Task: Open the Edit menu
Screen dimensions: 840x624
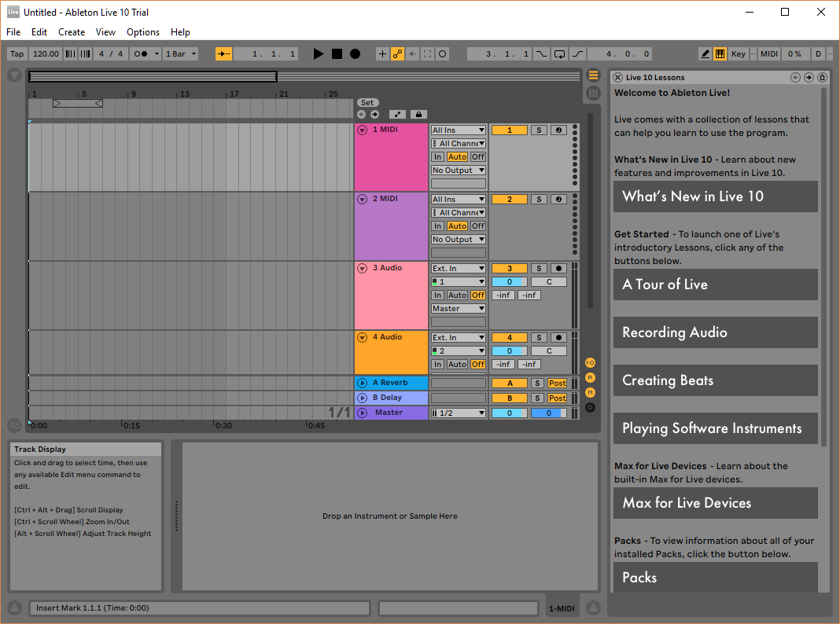Action: click(x=39, y=32)
